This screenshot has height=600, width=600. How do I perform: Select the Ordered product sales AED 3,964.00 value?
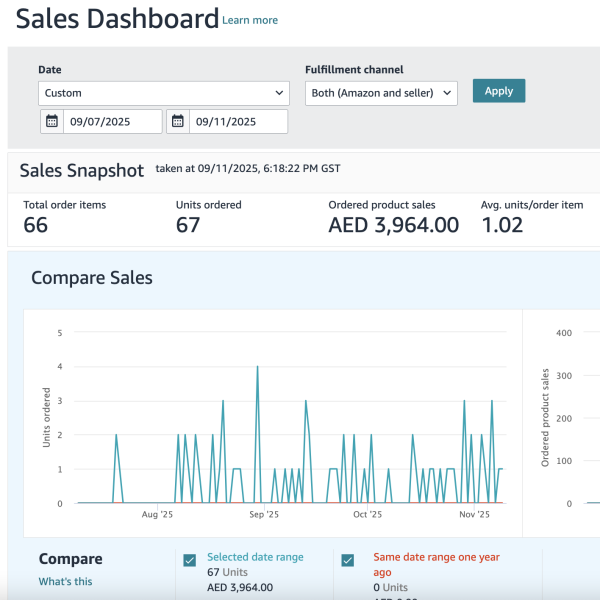(393, 225)
